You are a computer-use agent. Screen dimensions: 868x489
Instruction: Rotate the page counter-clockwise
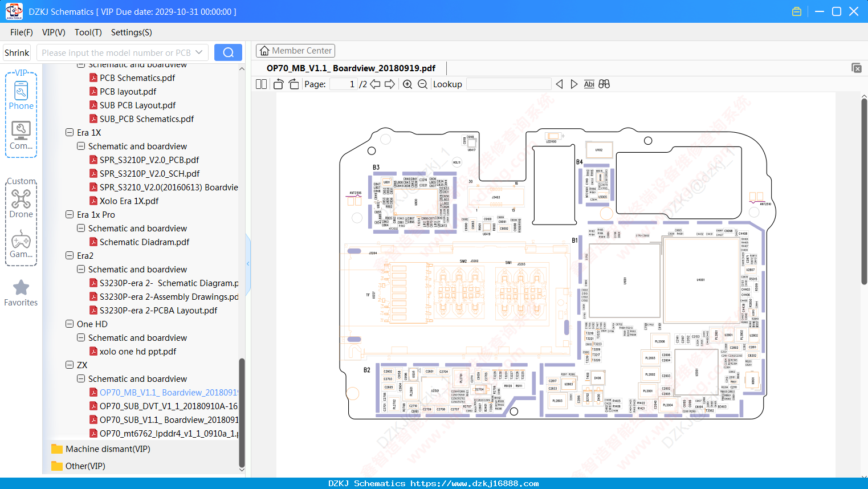(x=278, y=84)
